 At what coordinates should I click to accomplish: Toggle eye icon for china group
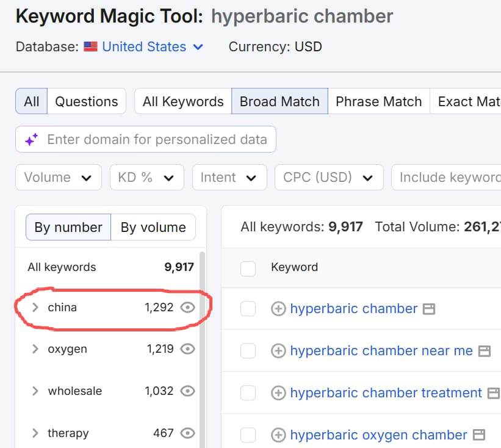coord(187,308)
